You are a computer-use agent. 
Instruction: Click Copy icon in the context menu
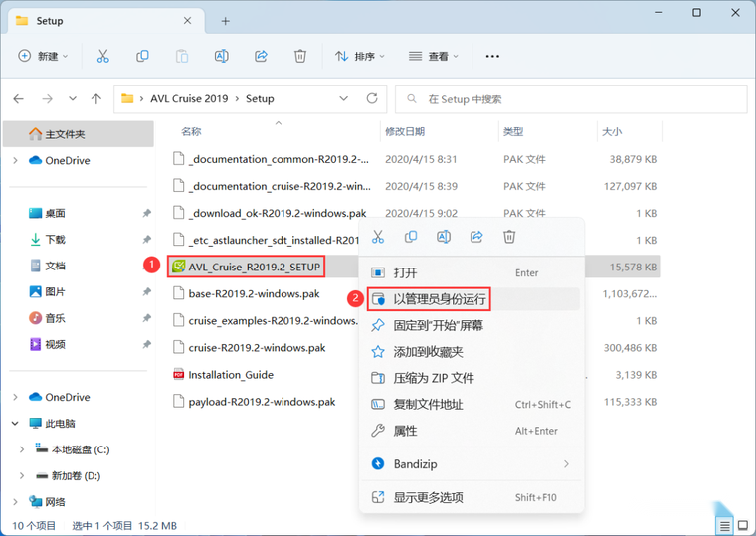click(x=411, y=237)
